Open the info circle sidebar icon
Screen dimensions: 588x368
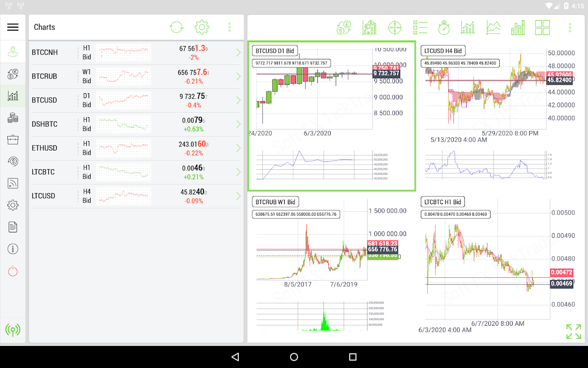coord(13,249)
